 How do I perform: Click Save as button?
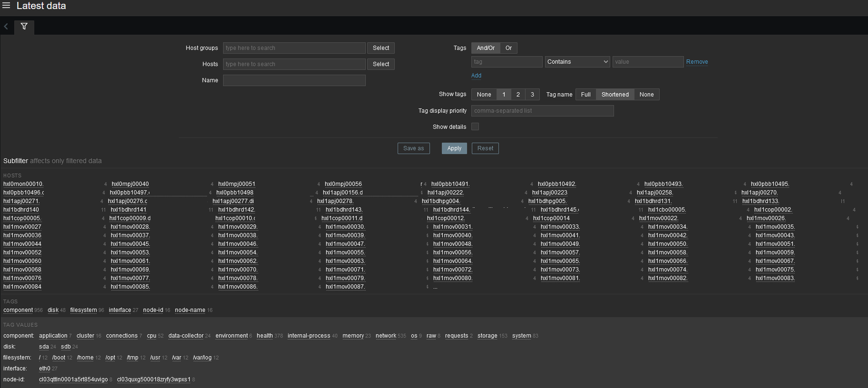(413, 148)
